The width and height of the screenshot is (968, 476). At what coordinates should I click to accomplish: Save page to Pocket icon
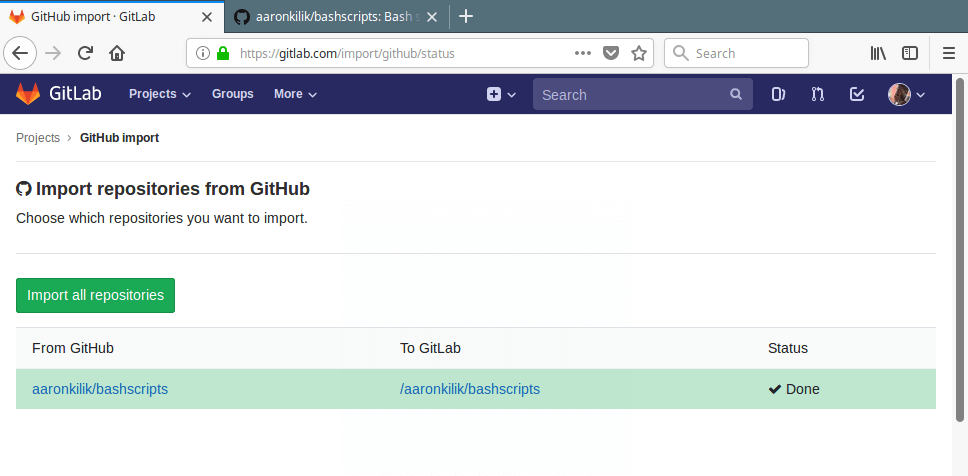click(612, 53)
